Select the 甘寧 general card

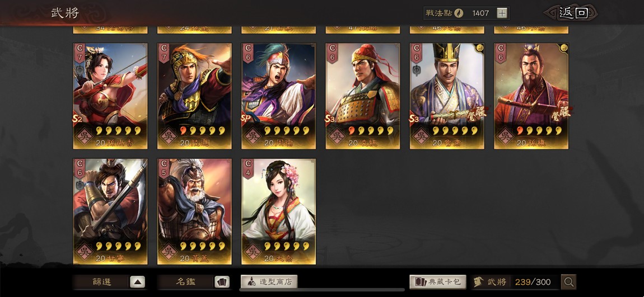(110, 211)
